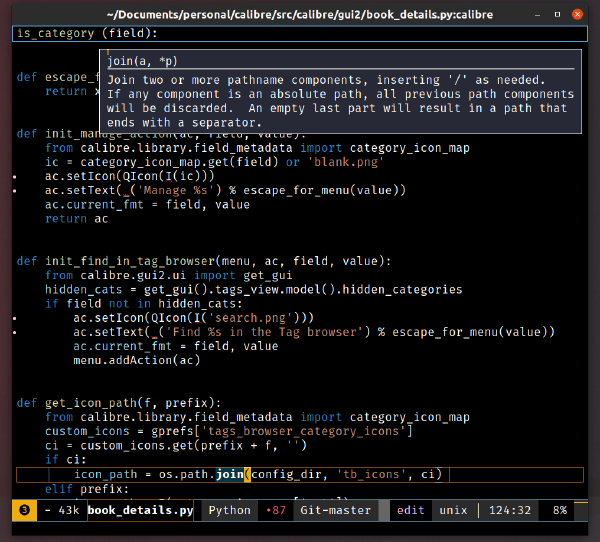600x542 pixels.
Task: Click the 'if ci:' line
Action: pyautogui.click(x=66, y=459)
